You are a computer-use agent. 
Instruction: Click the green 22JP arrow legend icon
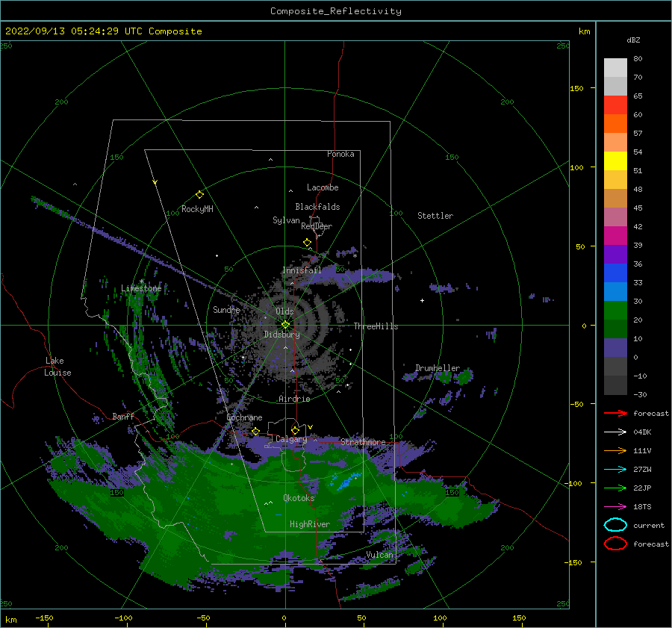pos(615,488)
